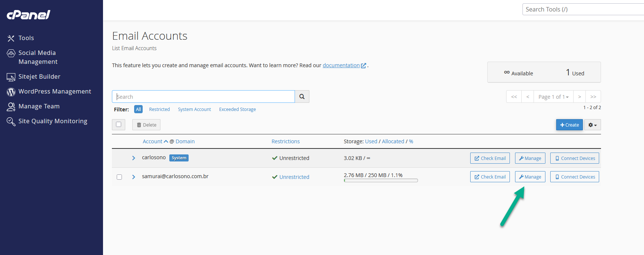Manage the carlosono system account
The image size is (644, 255).
(x=530, y=158)
